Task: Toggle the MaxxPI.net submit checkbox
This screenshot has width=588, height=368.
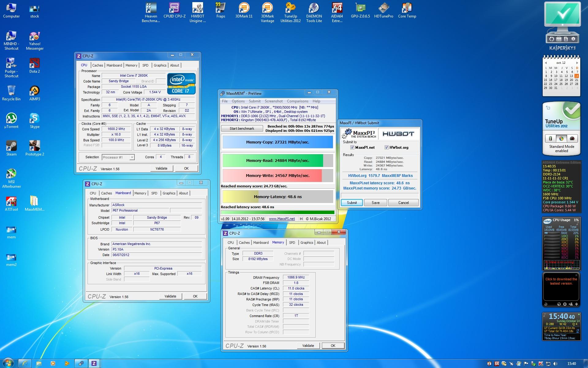Action: click(352, 148)
